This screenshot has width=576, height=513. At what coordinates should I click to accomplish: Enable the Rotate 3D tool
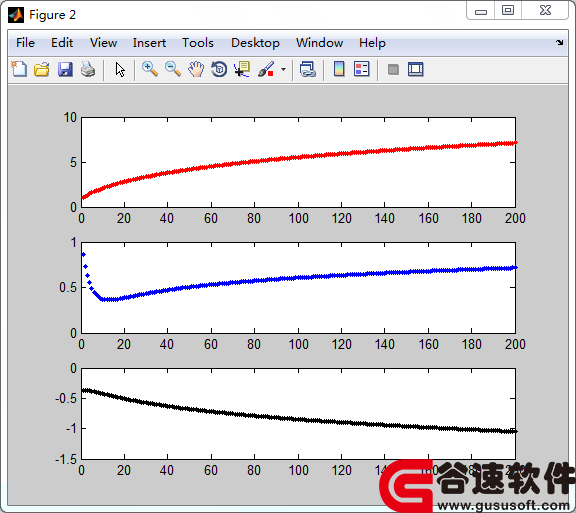219,69
